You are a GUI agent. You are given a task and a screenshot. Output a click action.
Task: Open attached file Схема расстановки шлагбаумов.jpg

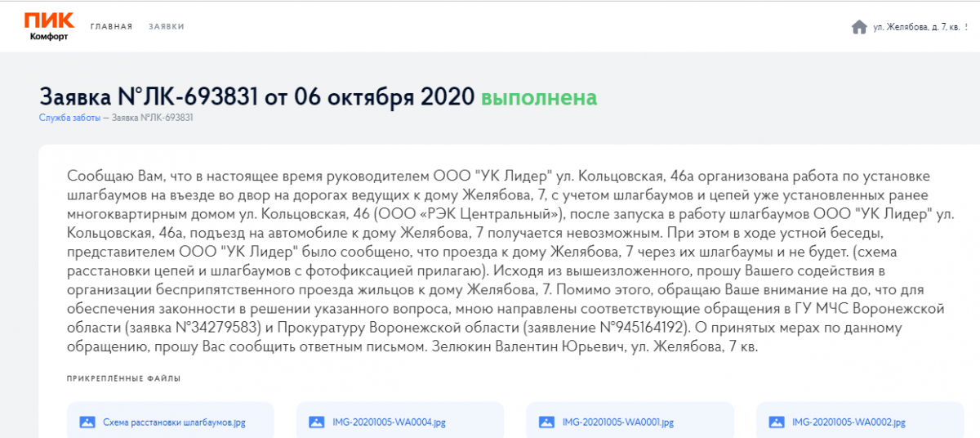pos(170,422)
